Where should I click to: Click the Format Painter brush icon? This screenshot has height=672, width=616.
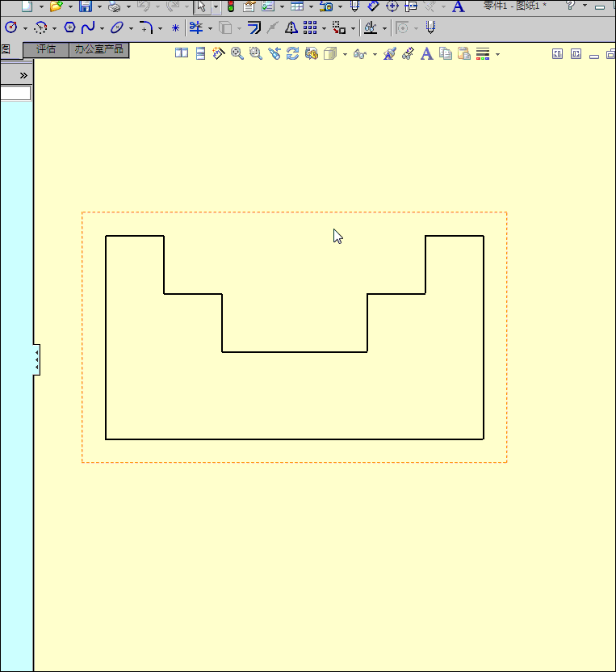tap(389, 53)
